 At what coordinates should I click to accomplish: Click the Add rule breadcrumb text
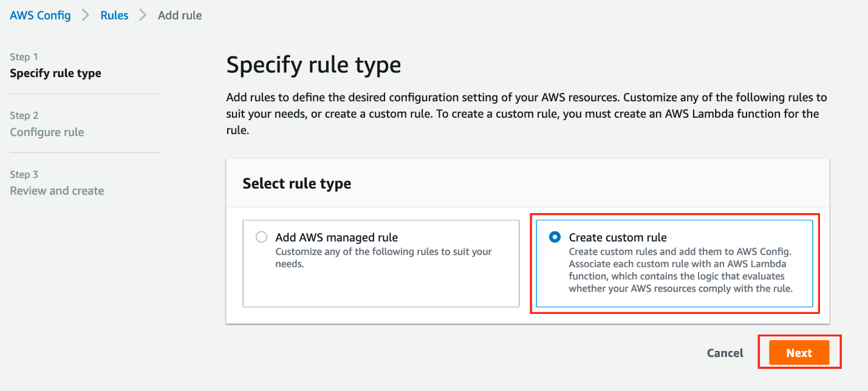(x=180, y=15)
